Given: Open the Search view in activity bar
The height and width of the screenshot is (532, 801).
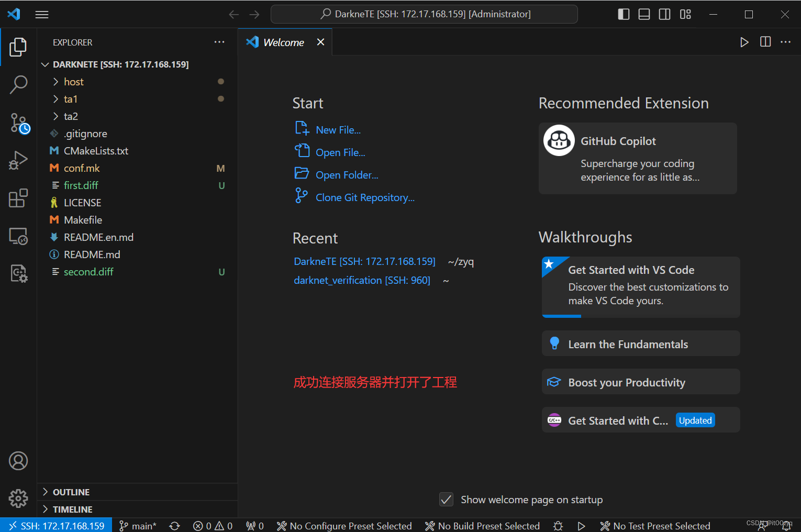Looking at the screenshot, I should click(x=18, y=85).
